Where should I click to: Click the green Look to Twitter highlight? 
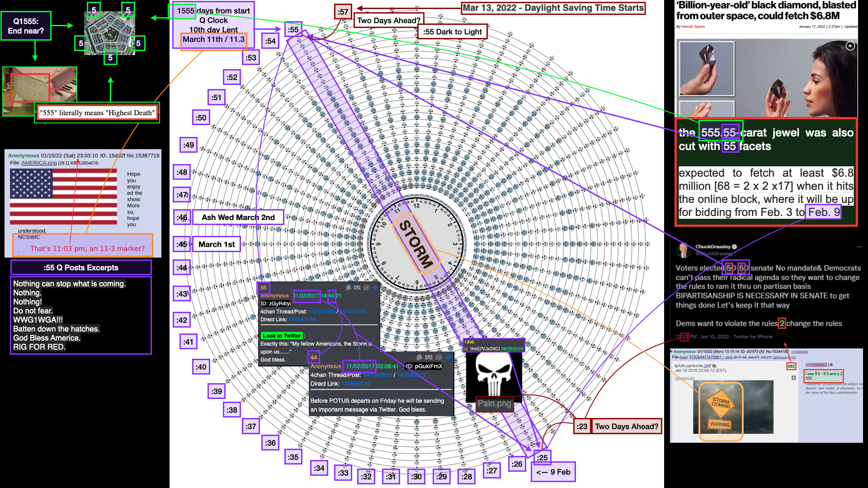282,336
